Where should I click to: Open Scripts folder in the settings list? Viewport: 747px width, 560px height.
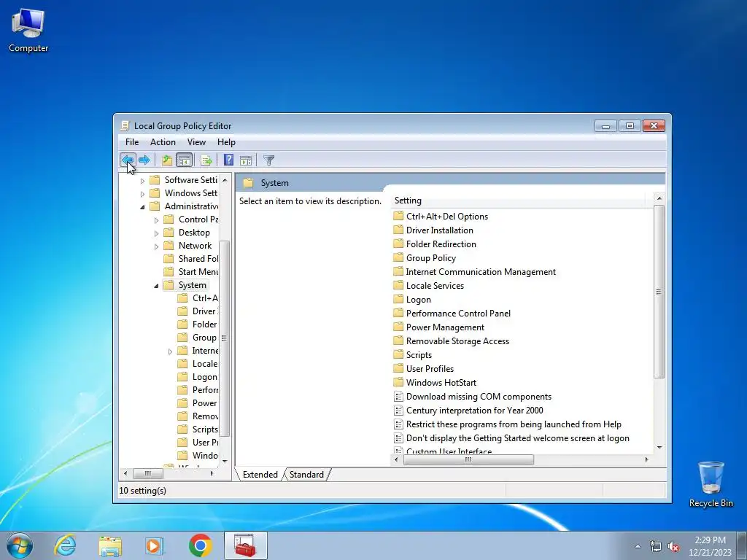[x=413, y=355]
